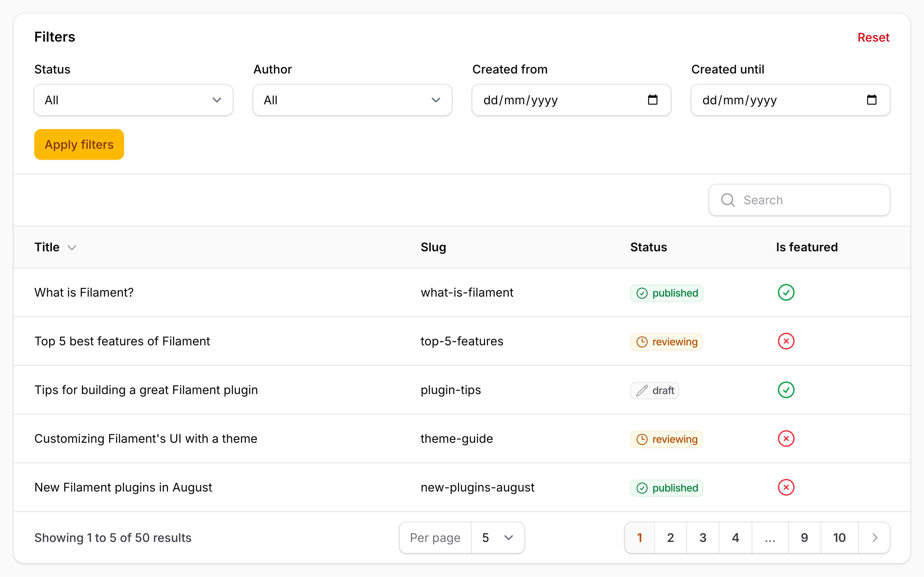The height and width of the screenshot is (577, 924).
Task: Click the calendar icon in Created from
Action: coord(653,100)
